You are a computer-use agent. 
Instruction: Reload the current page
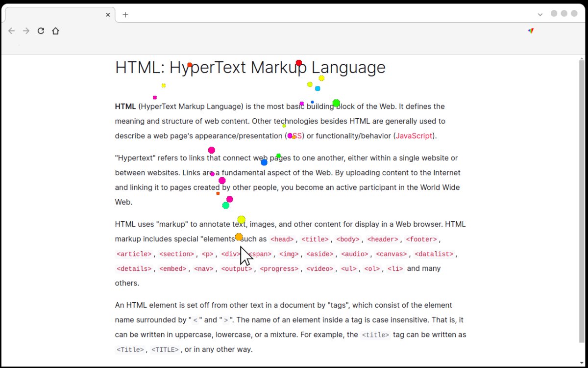(41, 31)
